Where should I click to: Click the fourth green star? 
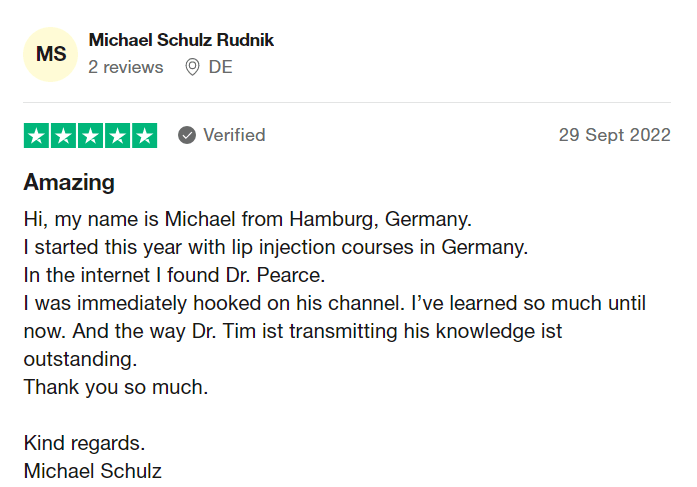pos(117,136)
